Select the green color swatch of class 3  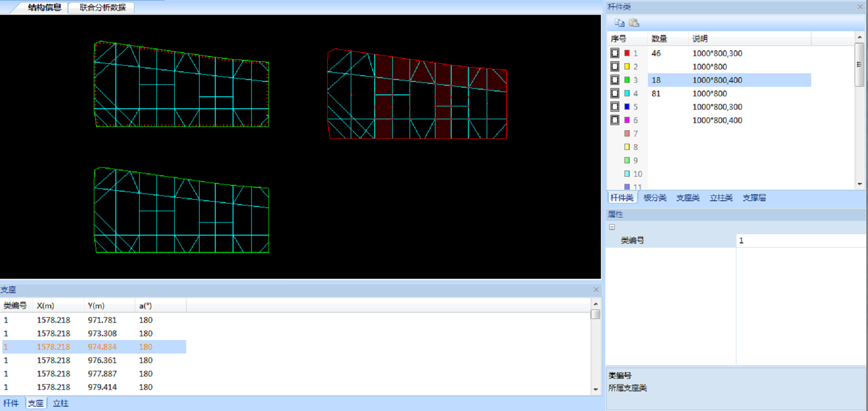(627, 80)
